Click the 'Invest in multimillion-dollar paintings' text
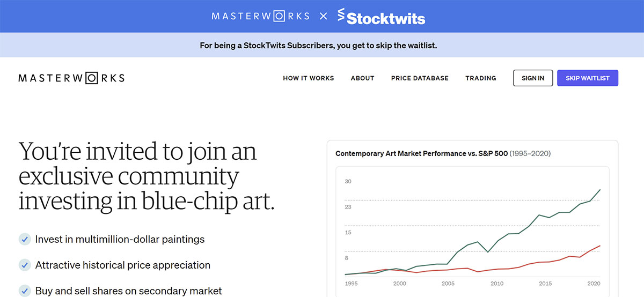 click(120, 239)
